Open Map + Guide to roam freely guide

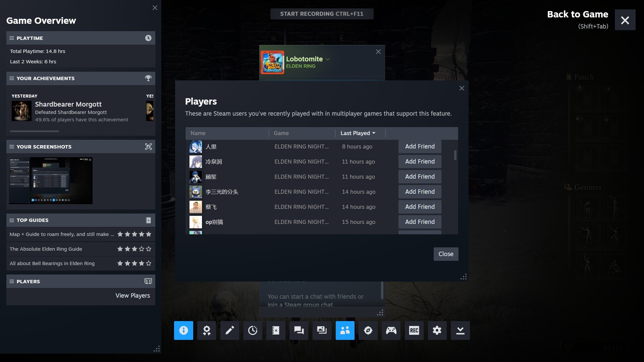tap(62, 234)
